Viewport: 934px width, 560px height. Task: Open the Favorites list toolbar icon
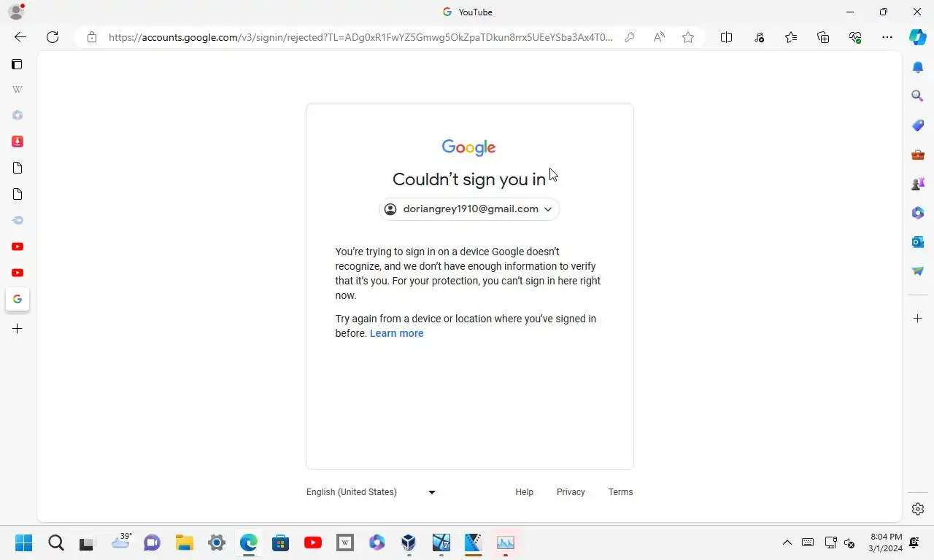point(791,37)
